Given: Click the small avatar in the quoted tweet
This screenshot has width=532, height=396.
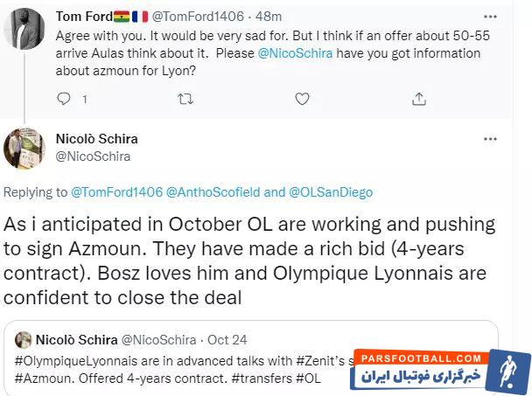Looking at the screenshot, I should [x=23, y=340].
